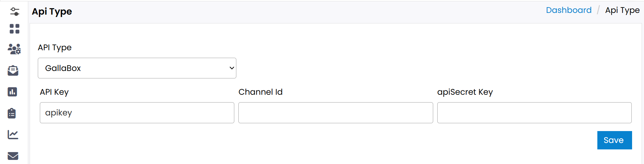The image size is (644, 164).
Task: Expand the API Type dropdown showing GallaBox
Action: 137,68
